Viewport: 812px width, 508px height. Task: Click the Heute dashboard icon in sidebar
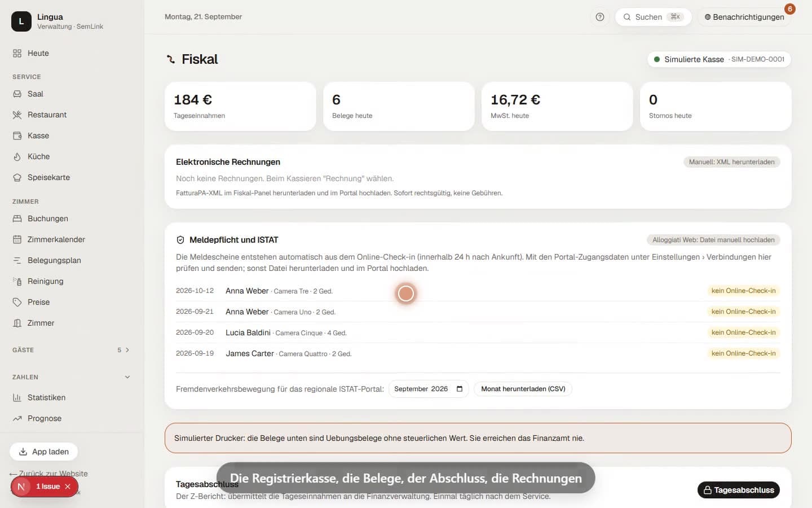17,54
